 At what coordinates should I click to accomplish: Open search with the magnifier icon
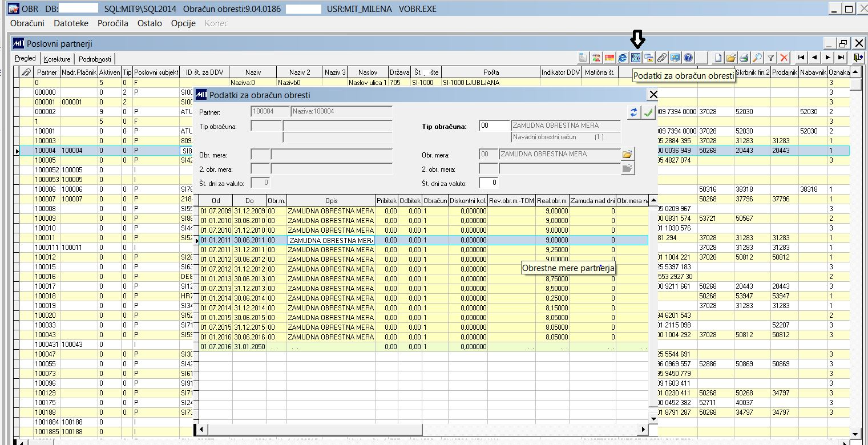pos(756,57)
